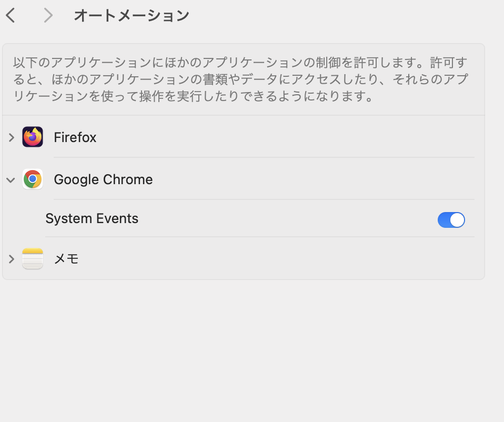Screen dimensions: 504x422
Task: Click the Firefox app icon
Action: (x=33, y=137)
